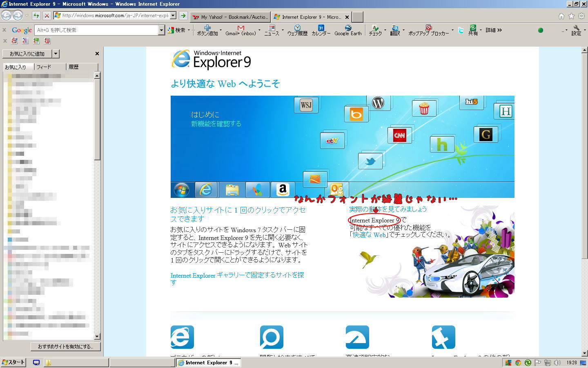Open the お気に入りに追加 dropdown arrow
This screenshot has height=368, width=588.
[56, 54]
